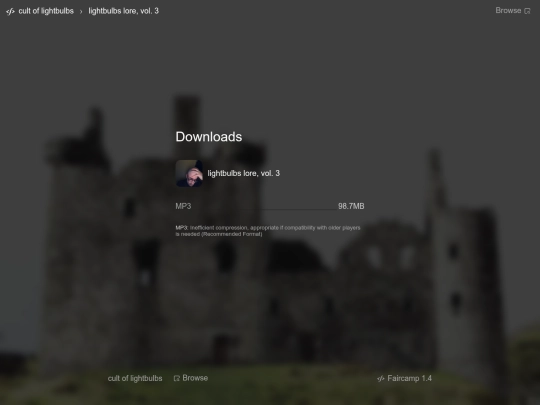Viewport: 540px width, 405px height.
Task: Click the breadcrumb separator chevron
Action: pos(81,12)
